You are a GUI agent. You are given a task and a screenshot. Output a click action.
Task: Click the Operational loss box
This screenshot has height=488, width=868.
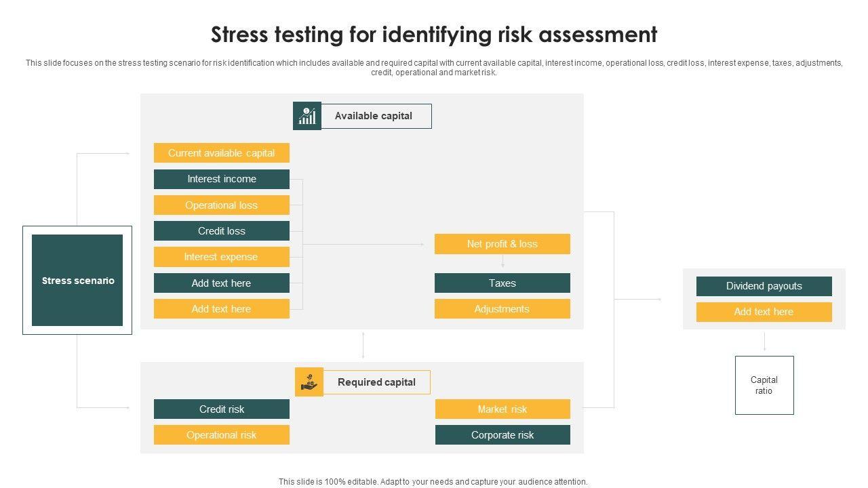pyautogui.click(x=221, y=205)
